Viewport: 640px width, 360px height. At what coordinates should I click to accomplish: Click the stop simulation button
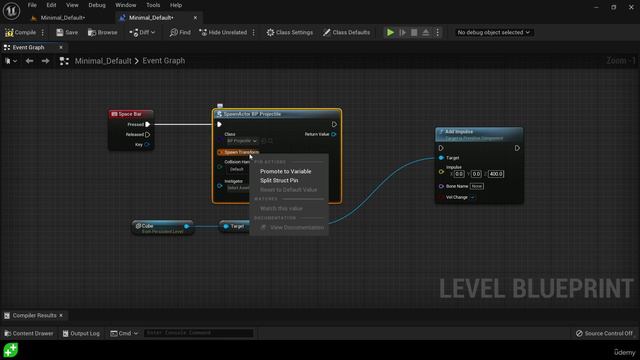pos(414,32)
